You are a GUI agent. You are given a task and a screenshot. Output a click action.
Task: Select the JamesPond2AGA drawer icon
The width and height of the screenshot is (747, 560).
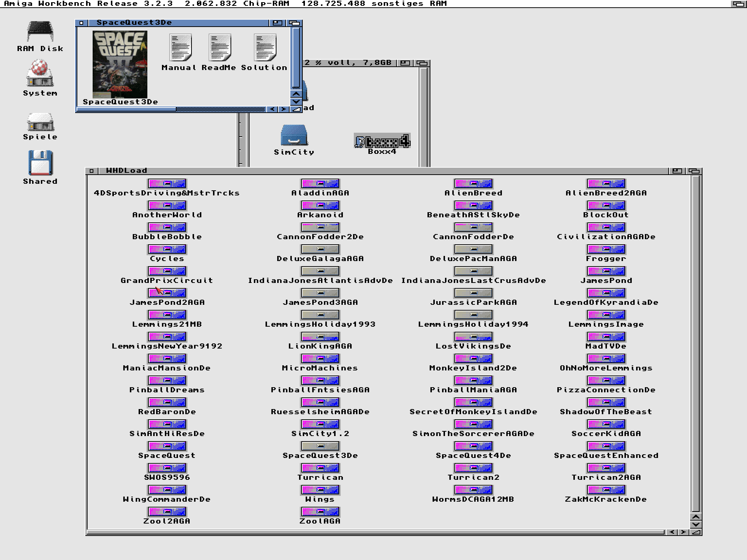click(167, 293)
